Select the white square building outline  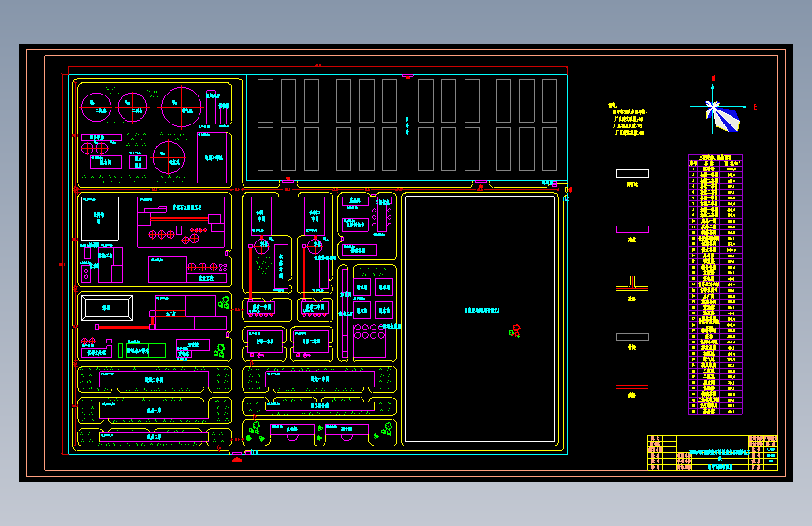point(100,218)
